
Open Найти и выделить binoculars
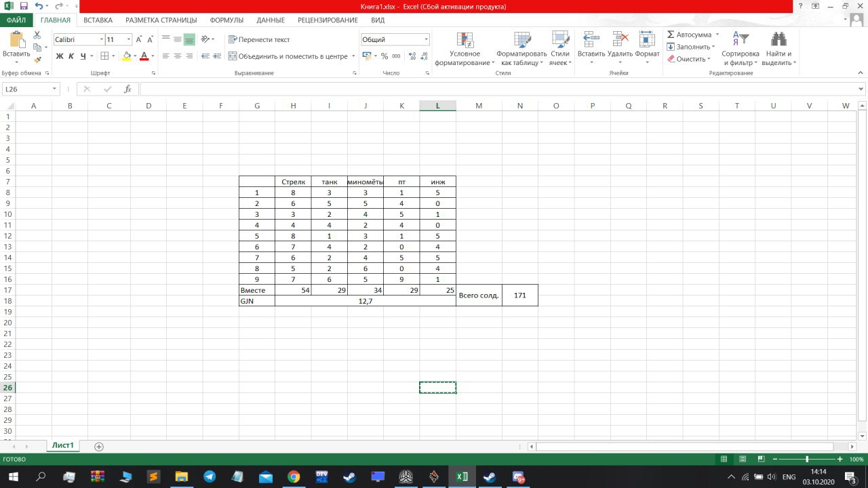[779, 49]
